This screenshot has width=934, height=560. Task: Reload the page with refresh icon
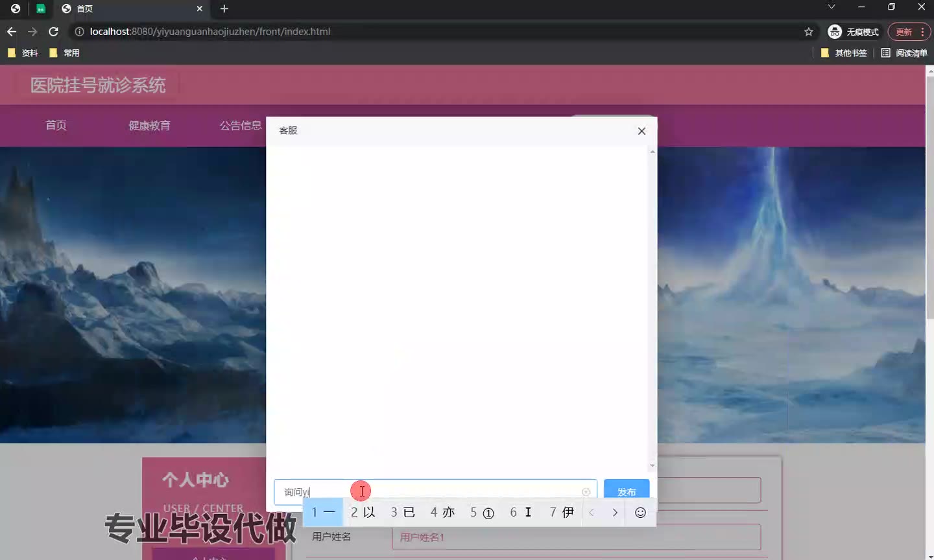pyautogui.click(x=54, y=31)
